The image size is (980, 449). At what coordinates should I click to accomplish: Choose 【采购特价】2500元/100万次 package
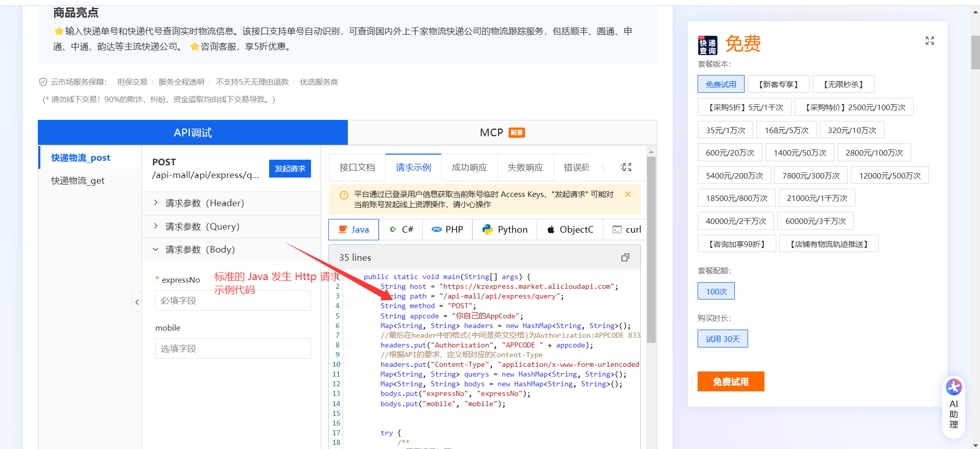[x=854, y=107]
